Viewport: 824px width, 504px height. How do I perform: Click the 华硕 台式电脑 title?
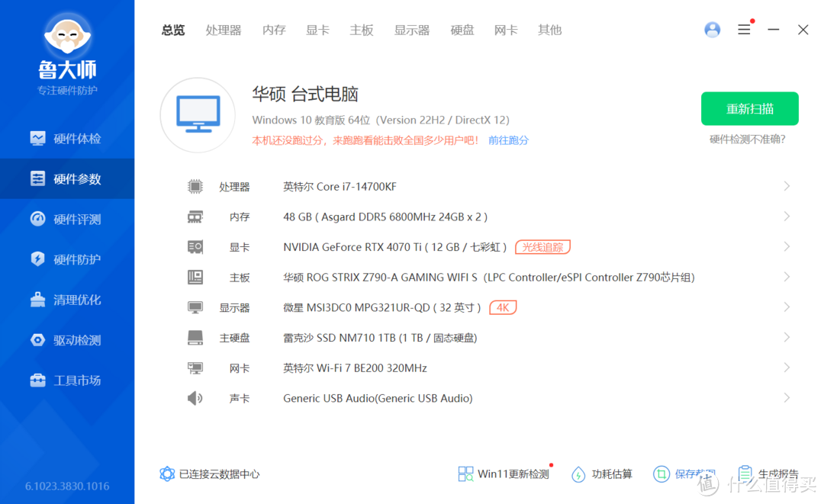pyautogui.click(x=304, y=95)
